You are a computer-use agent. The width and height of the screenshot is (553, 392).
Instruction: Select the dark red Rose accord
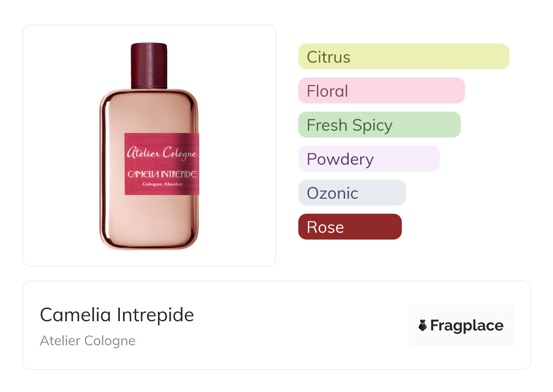(x=350, y=227)
